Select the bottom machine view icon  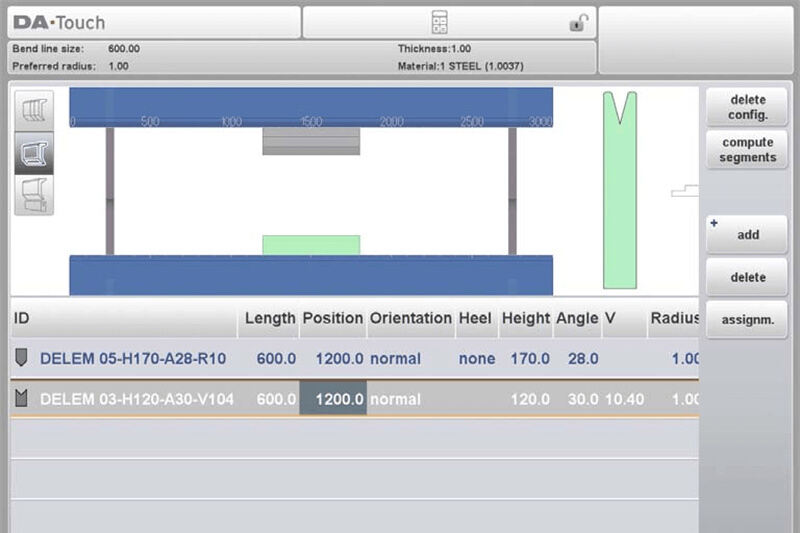click(x=33, y=194)
